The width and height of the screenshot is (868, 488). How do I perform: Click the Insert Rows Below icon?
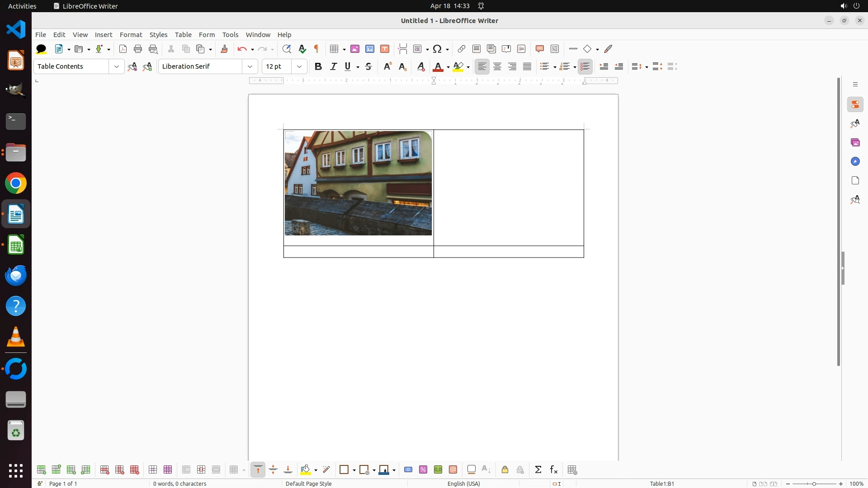click(56, 470)
